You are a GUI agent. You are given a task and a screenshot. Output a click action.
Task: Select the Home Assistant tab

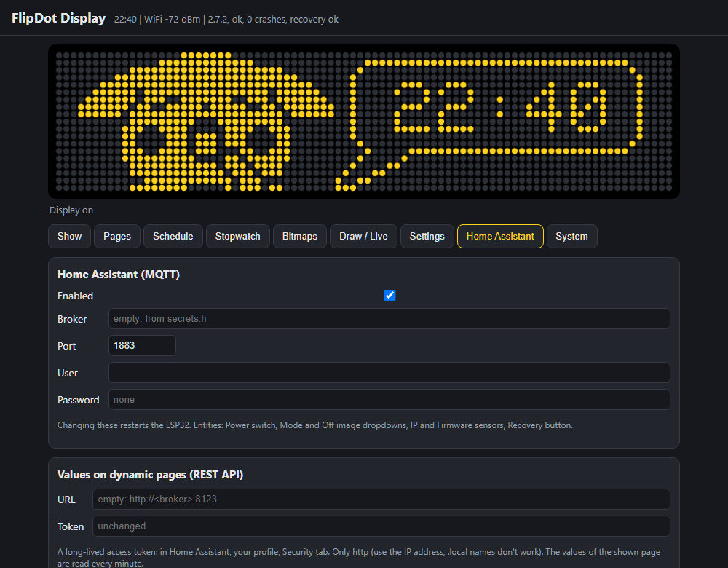pos(501,237)
